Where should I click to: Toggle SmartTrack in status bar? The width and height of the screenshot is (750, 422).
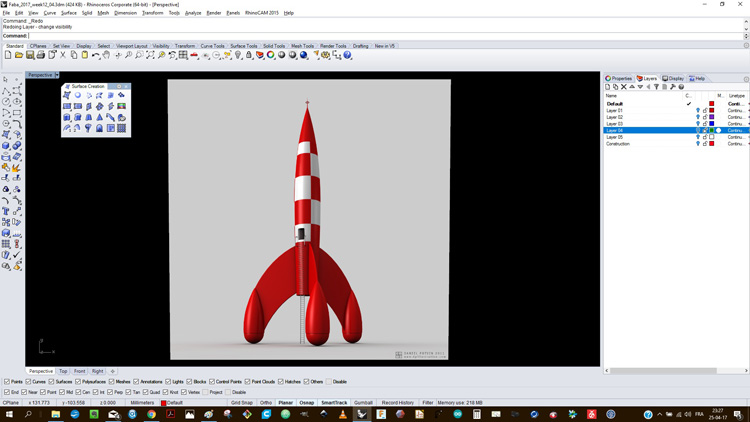tap(334, 403)
